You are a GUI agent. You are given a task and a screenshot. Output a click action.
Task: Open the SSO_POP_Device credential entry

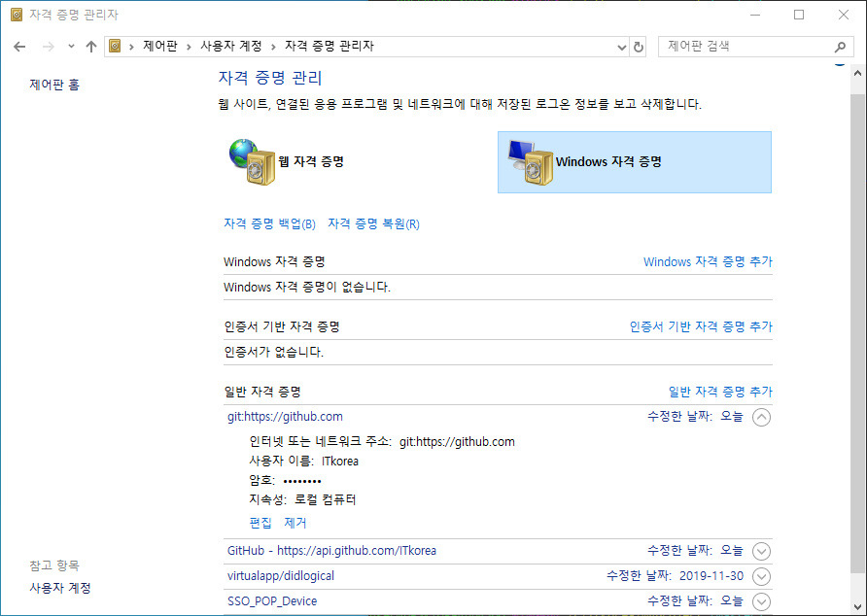tap(272, 601)
